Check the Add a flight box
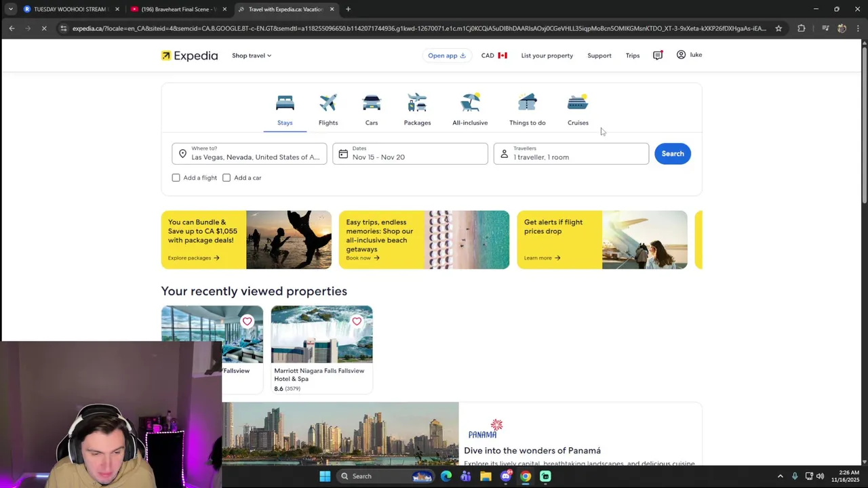Screen dimensions: 868x488 click(176, 178)
